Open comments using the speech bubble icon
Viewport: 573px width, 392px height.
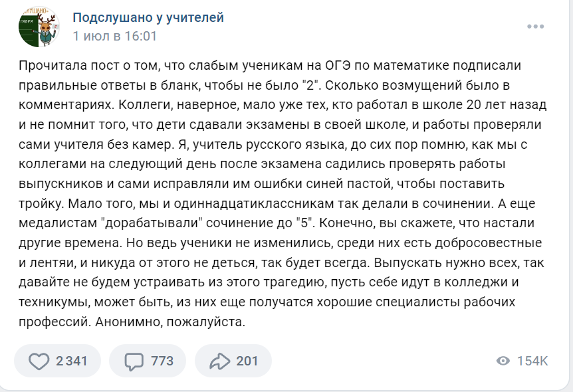(134, 361)
